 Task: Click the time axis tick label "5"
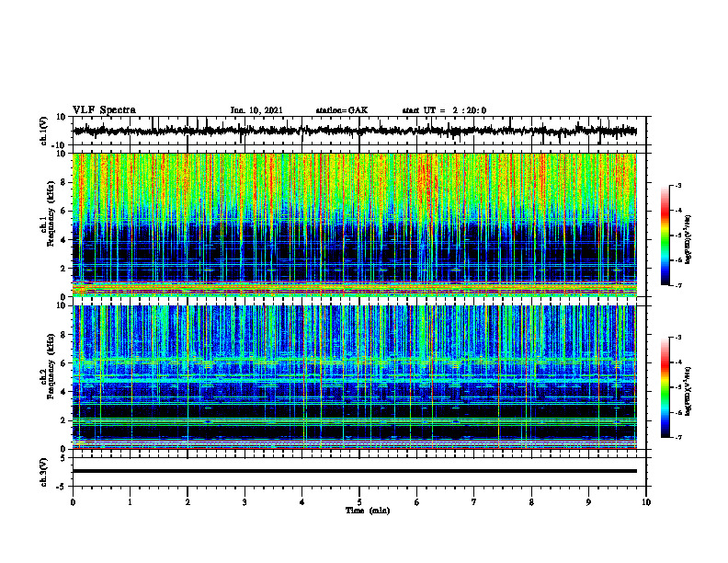click(359, 502)
